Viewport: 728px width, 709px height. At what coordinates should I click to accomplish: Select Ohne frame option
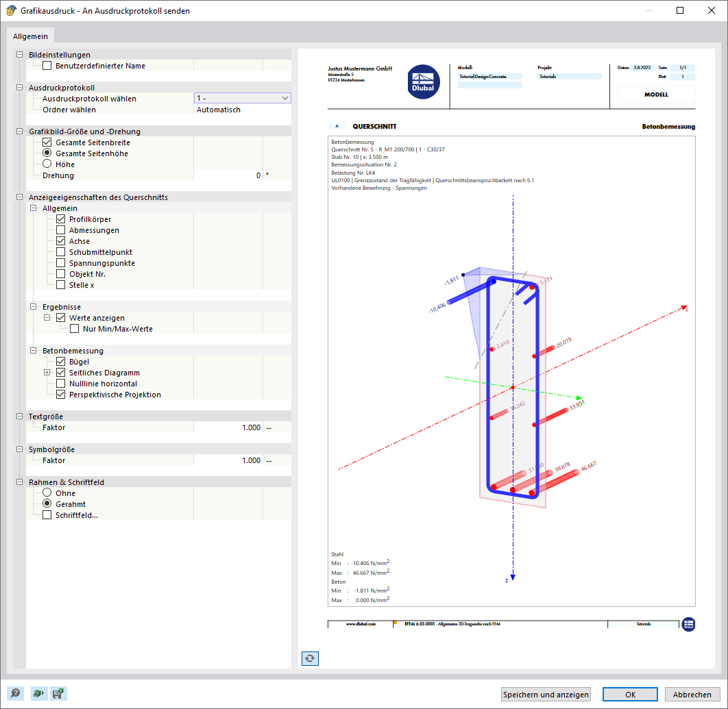pos(47,493)
